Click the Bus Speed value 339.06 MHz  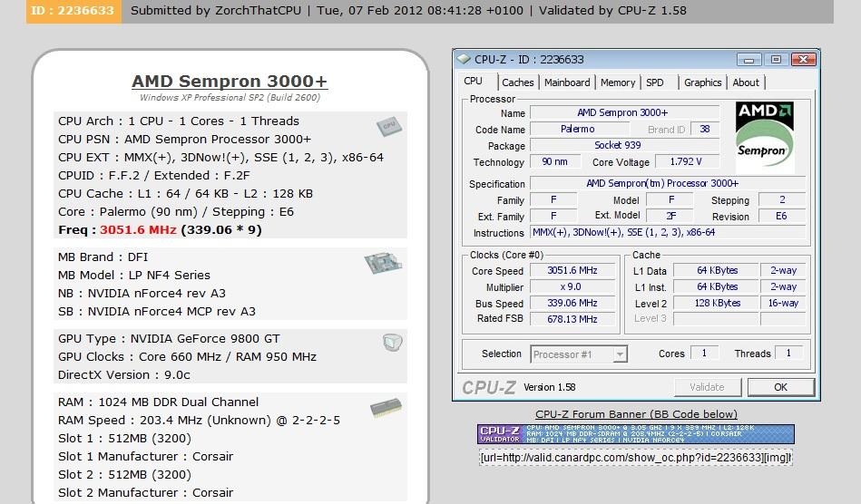point(572,304)
